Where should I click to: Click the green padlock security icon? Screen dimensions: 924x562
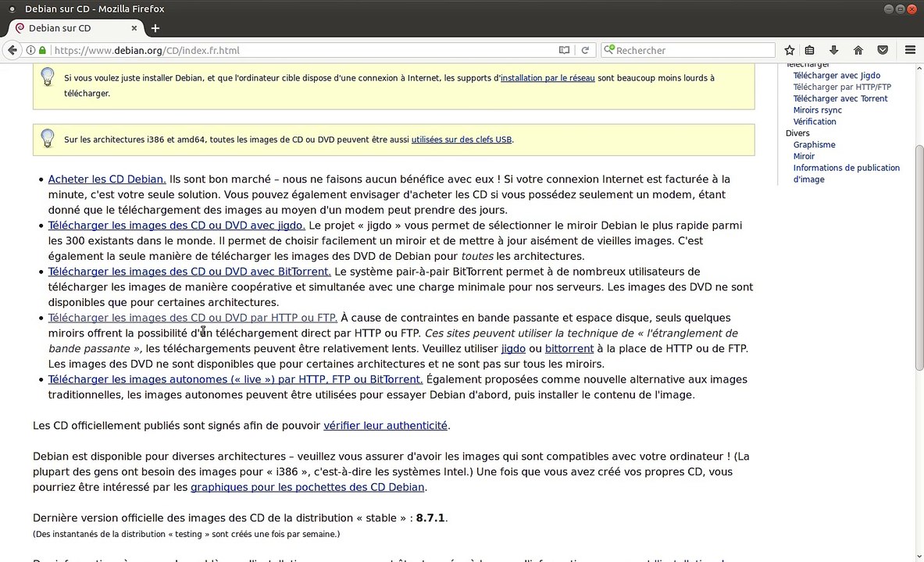(x=42, y=50)
